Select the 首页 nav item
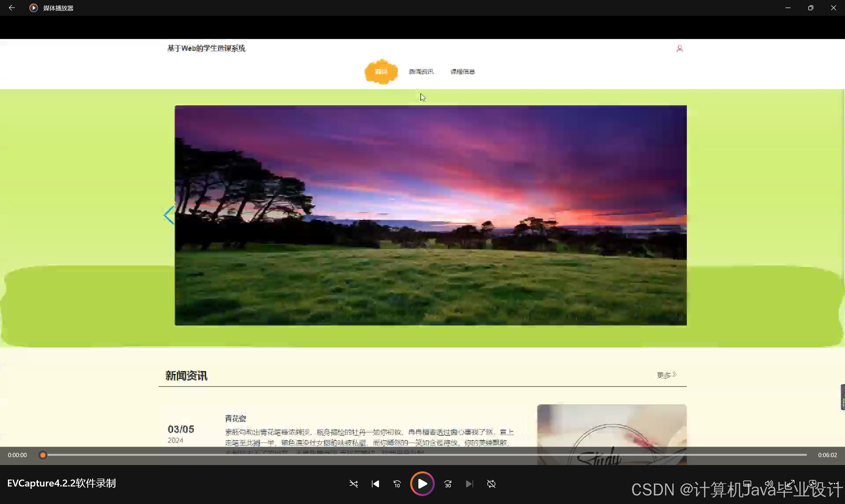Screen dimensions: 845x504 (381, 72)
